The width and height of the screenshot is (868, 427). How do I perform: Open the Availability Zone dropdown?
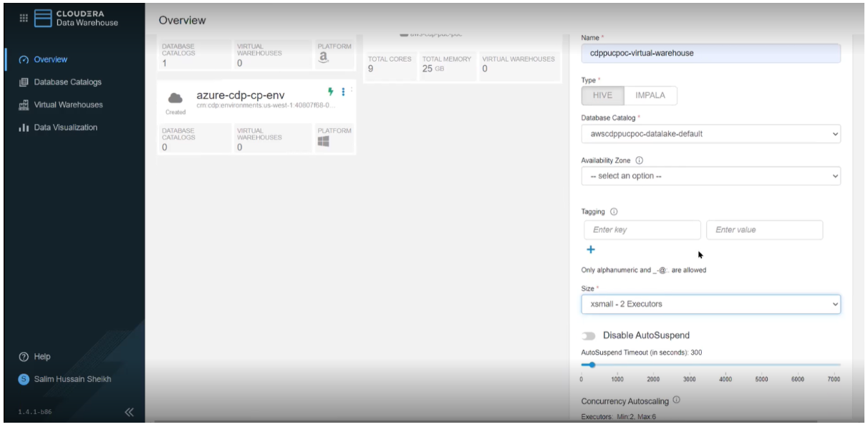pyautogui.click(x=710, y=176)
